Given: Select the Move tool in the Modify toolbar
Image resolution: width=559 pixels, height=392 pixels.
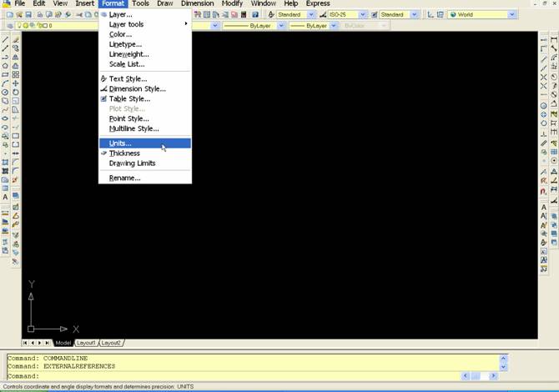Looking at the screenshot, I should [x=16, y=83].
